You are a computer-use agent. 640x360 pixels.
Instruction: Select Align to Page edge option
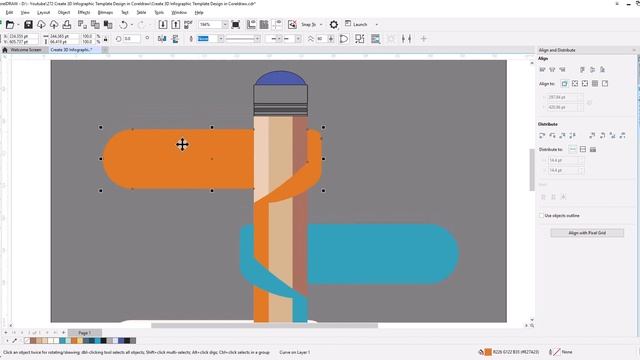pos(575,84)
